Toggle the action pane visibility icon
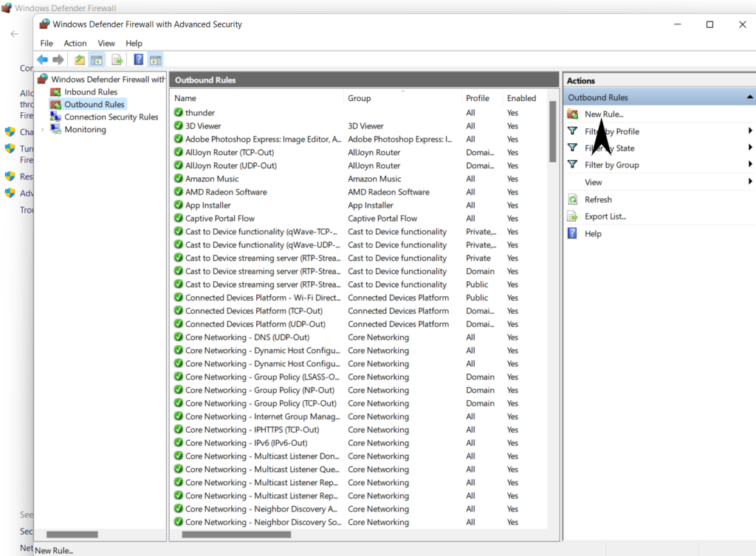Image resolution: width=756 pixels, height=556 pixels. pyautogui.click(x=156, y=59)
